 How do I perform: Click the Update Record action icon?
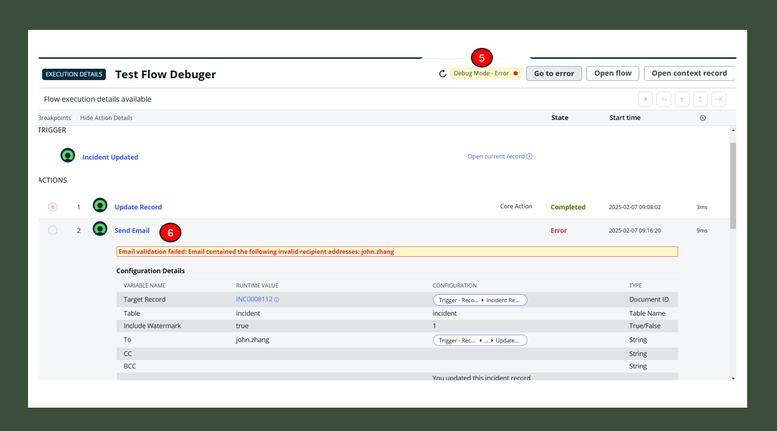point(100,206)
